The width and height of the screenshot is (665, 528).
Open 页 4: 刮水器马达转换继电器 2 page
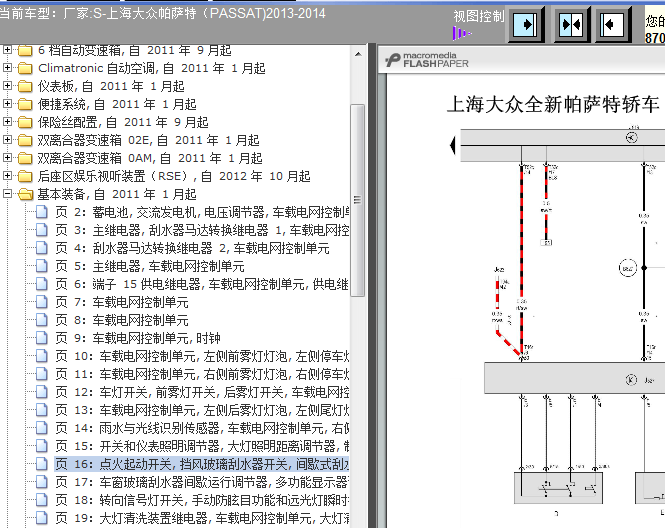click(x=192, y=248)
